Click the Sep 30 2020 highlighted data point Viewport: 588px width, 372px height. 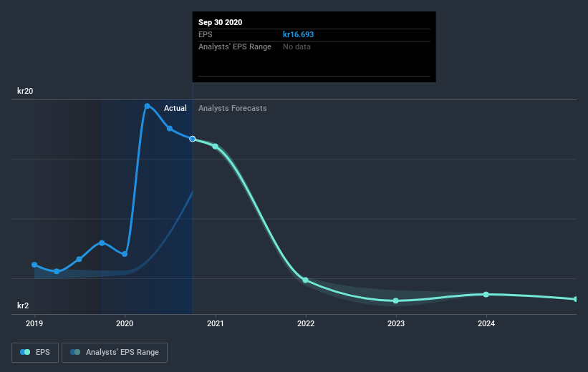(x=193, y=139)
